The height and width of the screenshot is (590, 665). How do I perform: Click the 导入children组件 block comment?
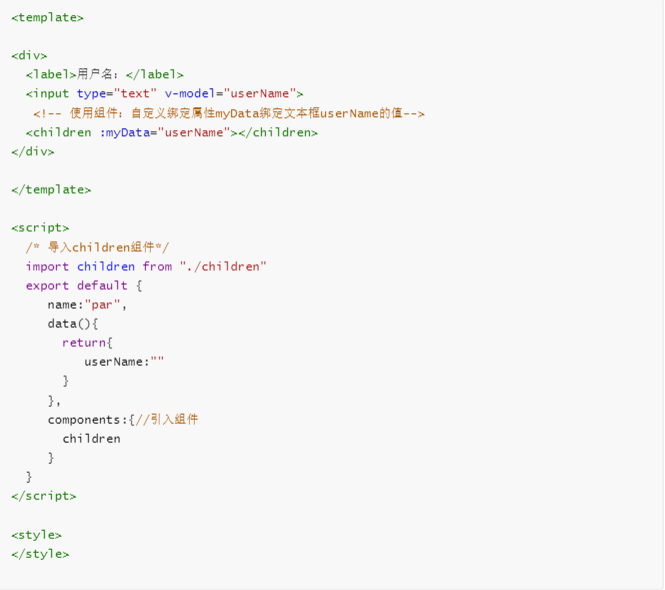[97, 247]
